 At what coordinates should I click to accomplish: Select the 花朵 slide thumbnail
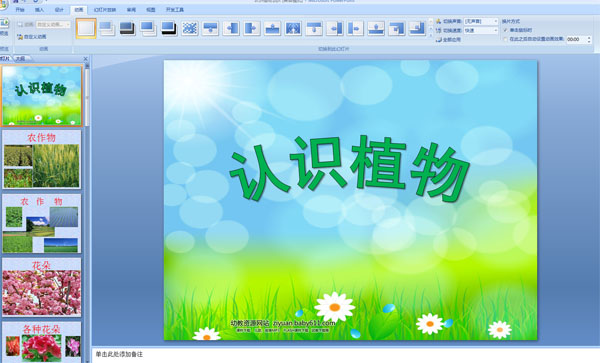click(x=42, y=287)
